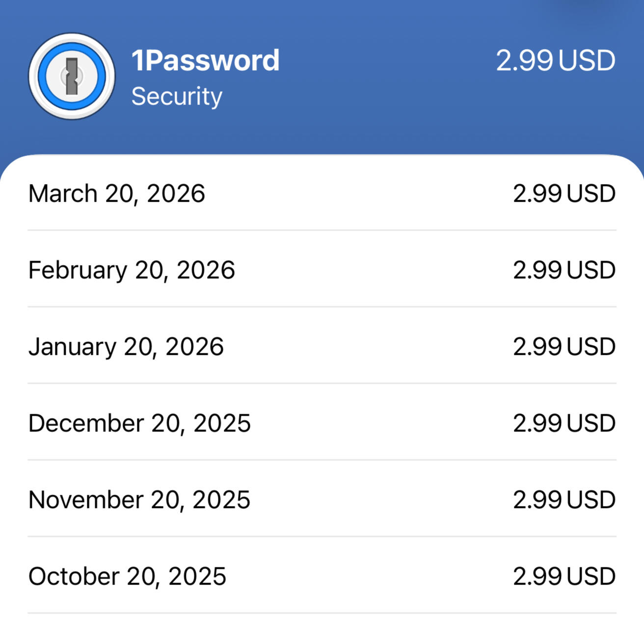This screenshot has width=644, height=644.
Task: Tap the amount beside February 20, 2026
Action: (564, 270)
